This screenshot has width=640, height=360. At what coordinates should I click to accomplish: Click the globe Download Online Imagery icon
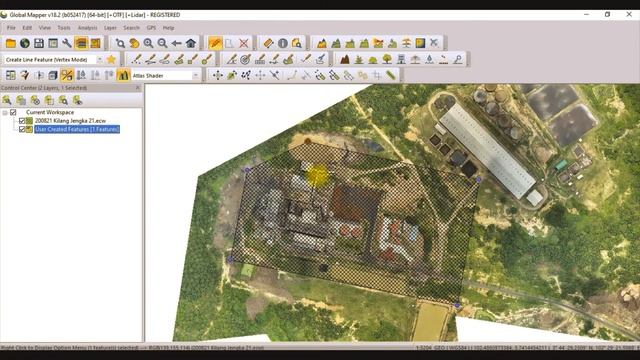pos(25,43)
